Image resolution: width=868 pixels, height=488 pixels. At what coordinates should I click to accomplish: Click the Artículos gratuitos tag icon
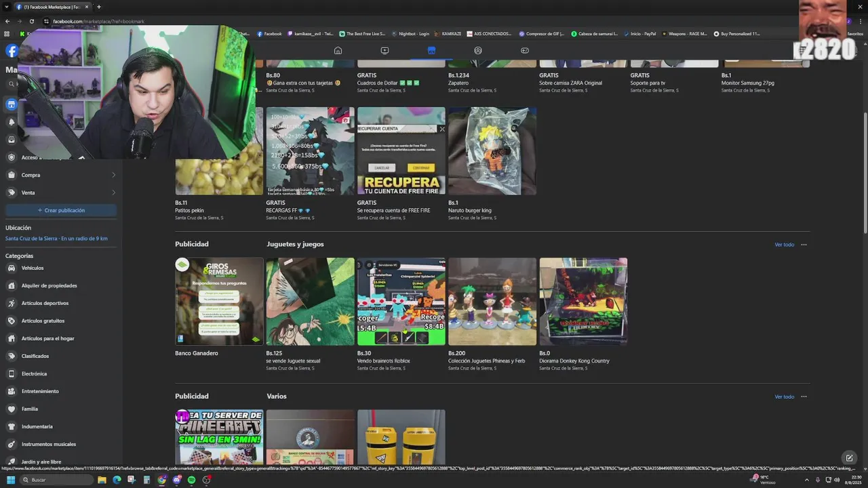click(x=12, y=321)
